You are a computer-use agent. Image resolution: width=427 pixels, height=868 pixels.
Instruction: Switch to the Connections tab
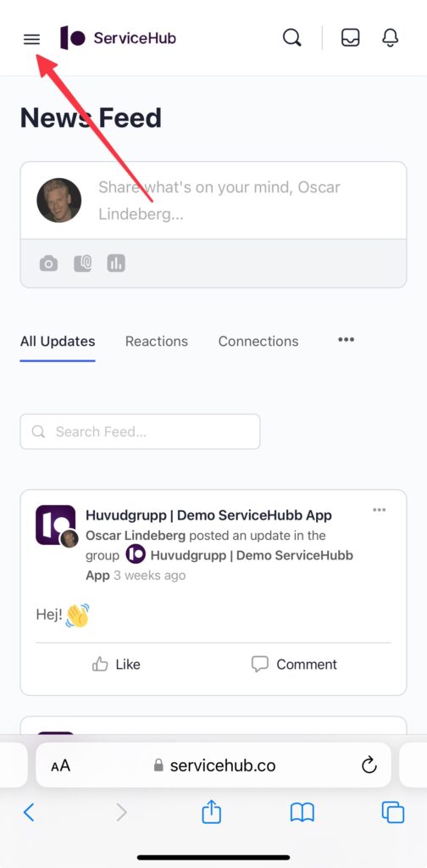pyautogui.click(x=258, y=342)
